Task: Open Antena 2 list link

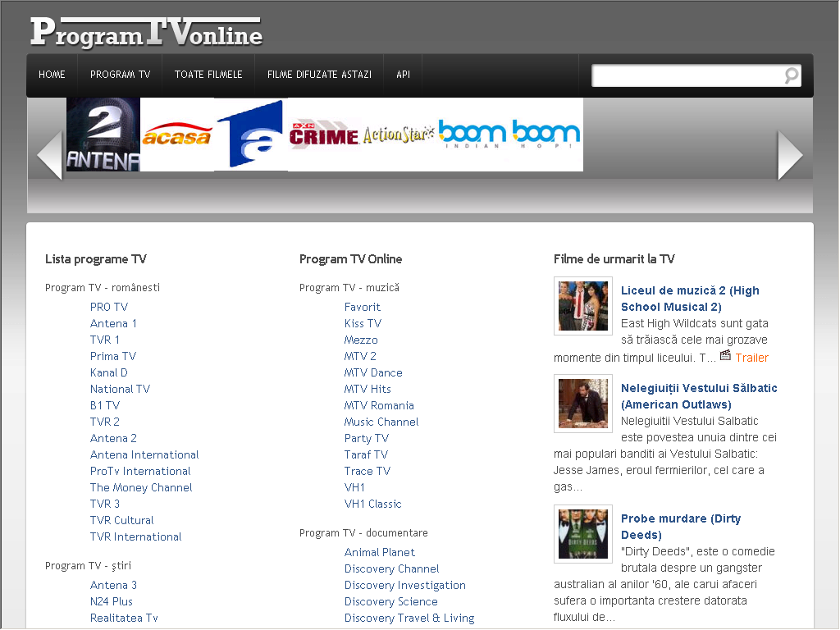Action: tap(113, 438)
